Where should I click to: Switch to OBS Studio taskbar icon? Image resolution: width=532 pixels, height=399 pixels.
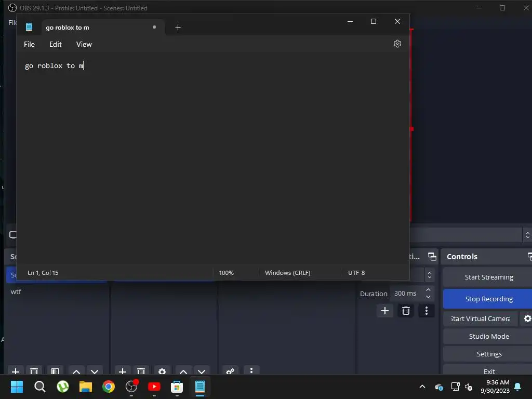(131, 387)
